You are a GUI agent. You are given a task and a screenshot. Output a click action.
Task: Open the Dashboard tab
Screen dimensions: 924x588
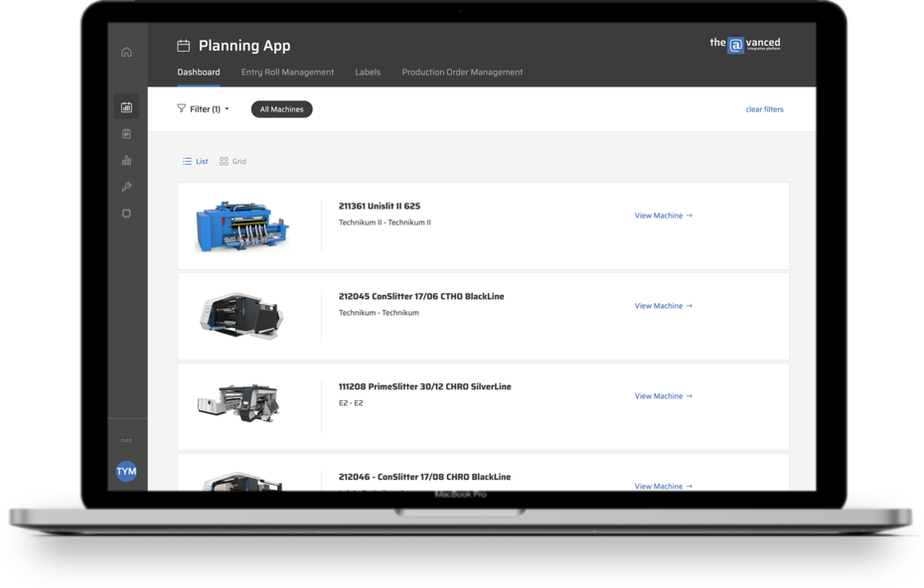[199, 73]
